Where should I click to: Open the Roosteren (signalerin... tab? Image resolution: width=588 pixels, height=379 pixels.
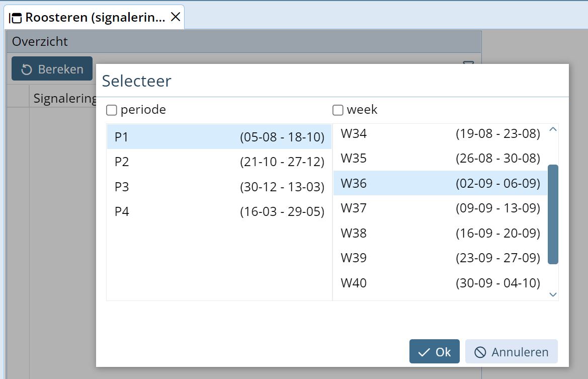pyautogui.click(x=95, y=17)
